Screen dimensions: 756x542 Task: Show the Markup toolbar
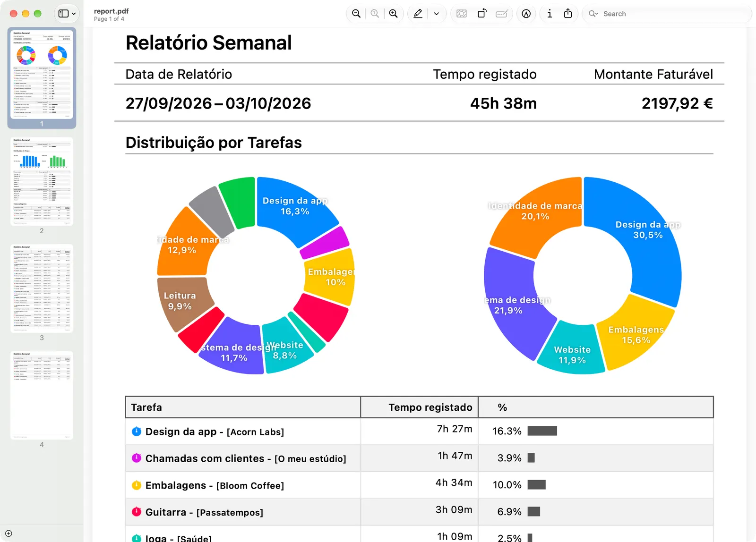coord(526,14)
